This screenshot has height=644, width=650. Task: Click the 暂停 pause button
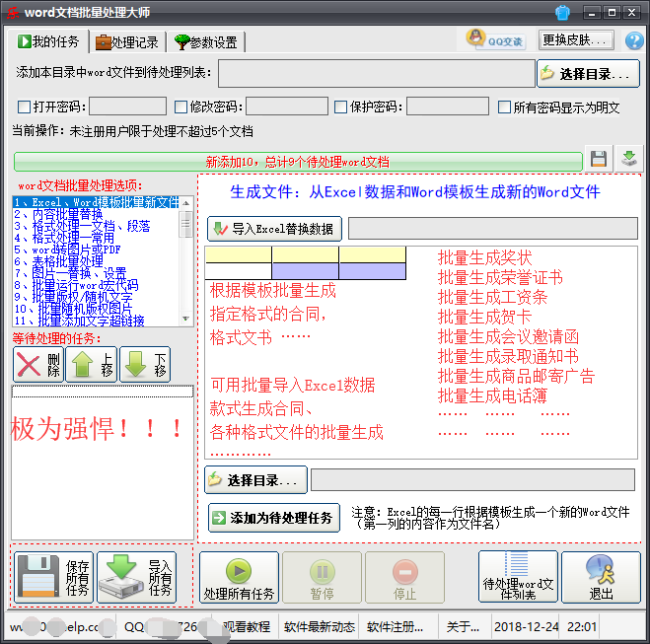tap(323, 578)
